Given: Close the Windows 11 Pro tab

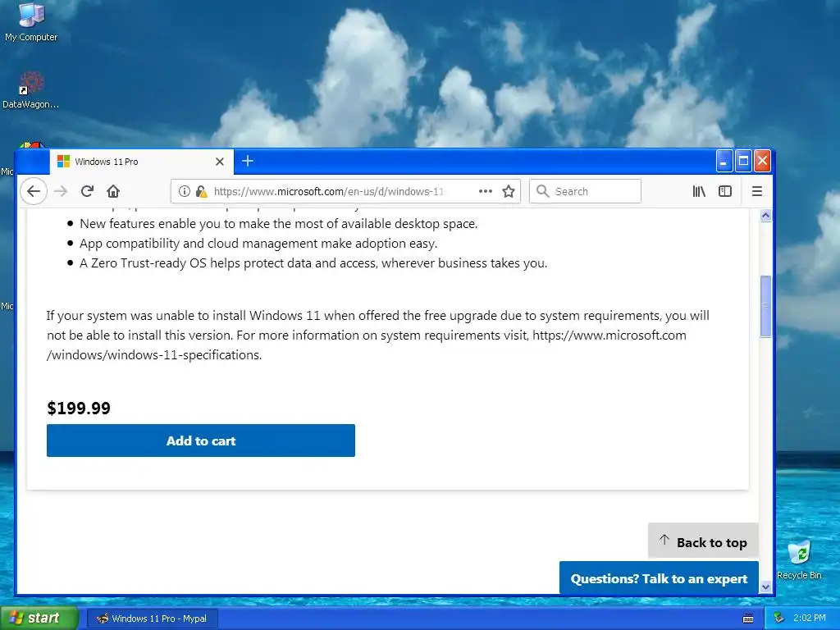Looking at the screenshot, I should [220, 162].
